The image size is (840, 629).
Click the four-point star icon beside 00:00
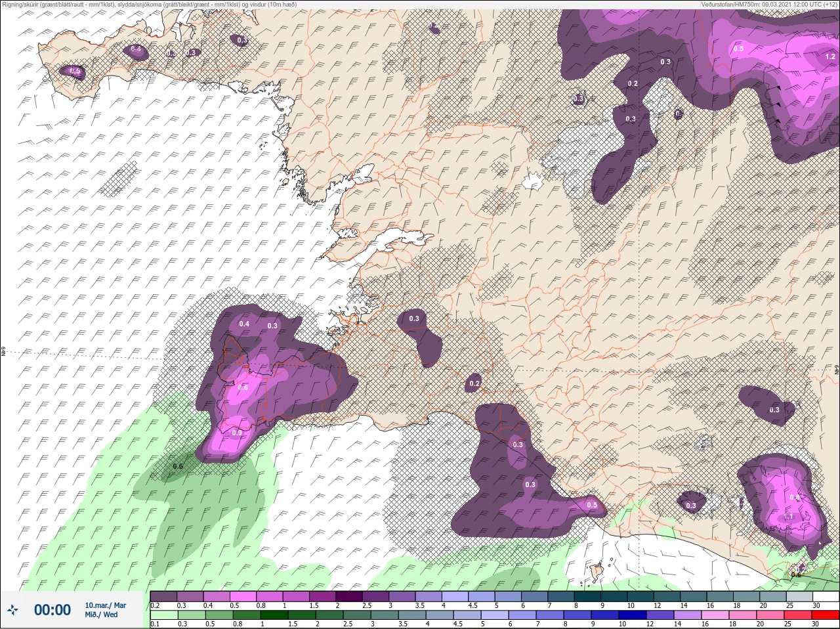point(12,610)
